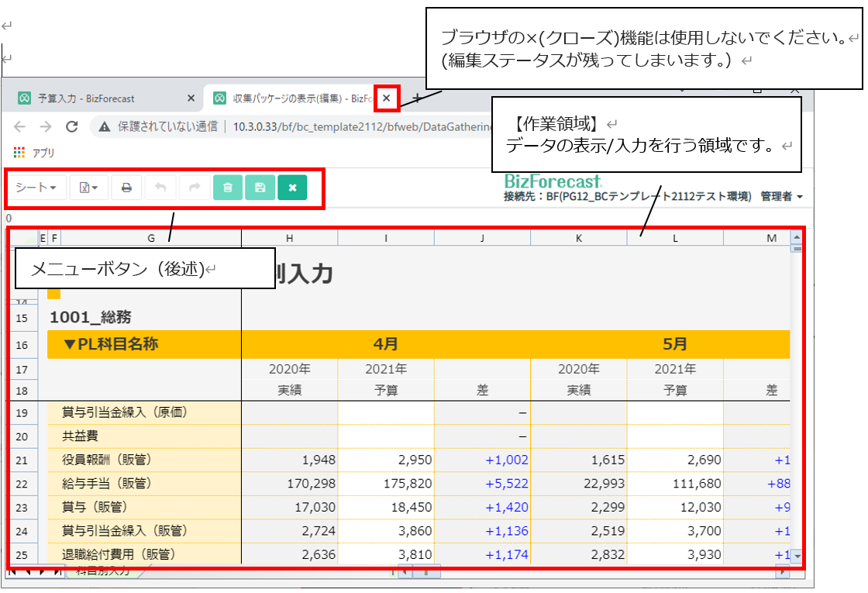Select column header H in spreadsheet
868x593 pixels.
(289, 238)
